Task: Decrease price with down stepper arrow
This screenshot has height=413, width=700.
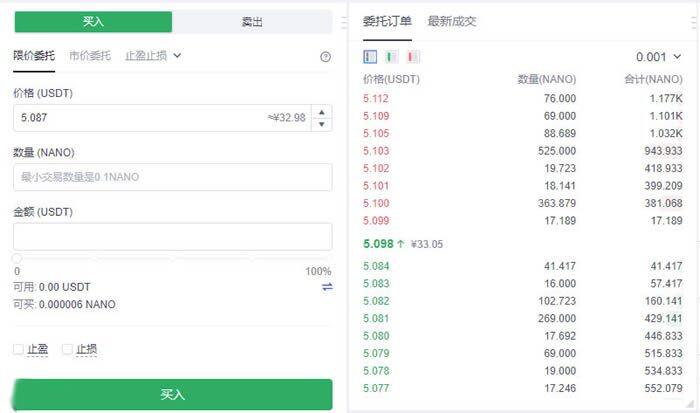Action: tap(321, 124)
